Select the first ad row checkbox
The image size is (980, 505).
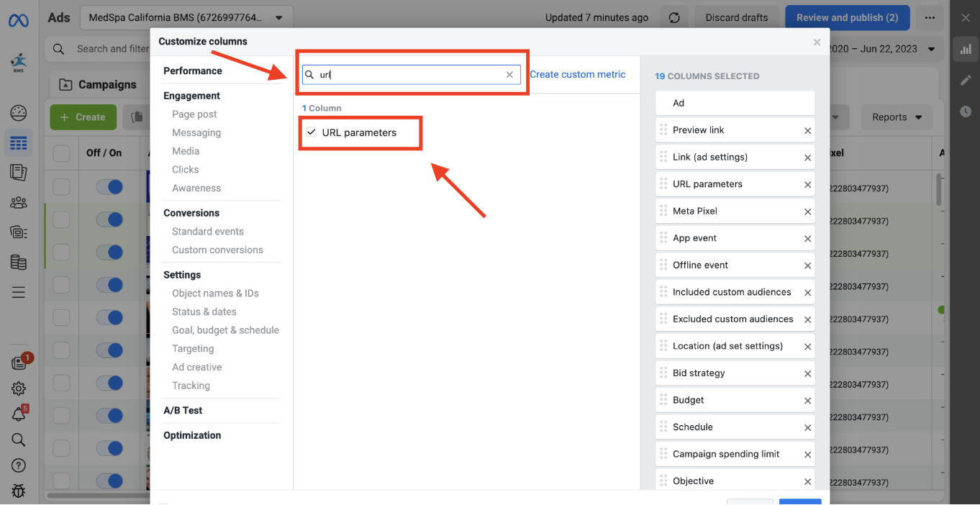[62, 188]
